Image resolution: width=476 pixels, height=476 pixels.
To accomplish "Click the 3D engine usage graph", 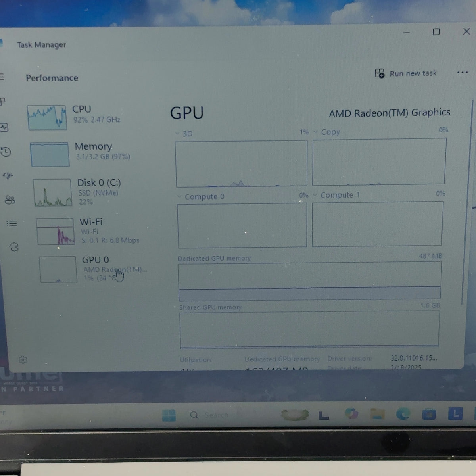I will [241, 163].
